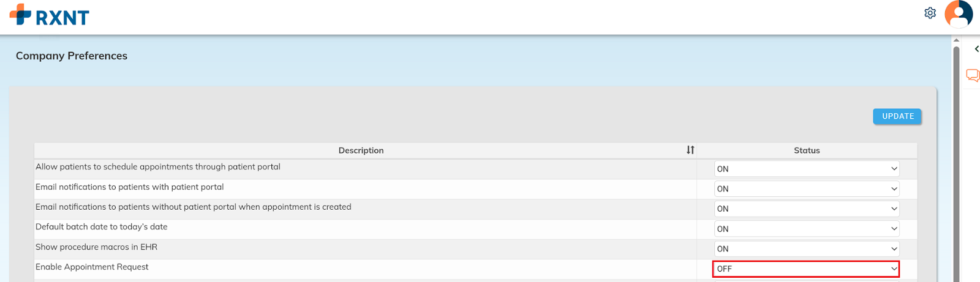Select the Enable Appointment Request row label
This screenshot has width=980, height=282.
[92, 267]
